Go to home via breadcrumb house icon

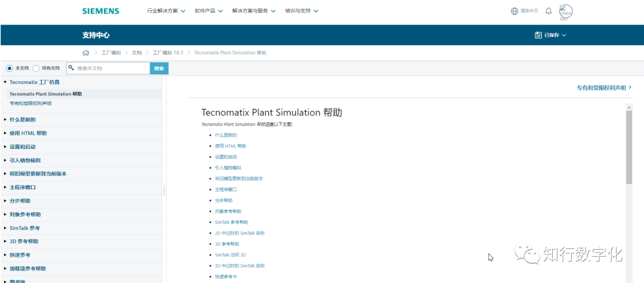point(86,53)
